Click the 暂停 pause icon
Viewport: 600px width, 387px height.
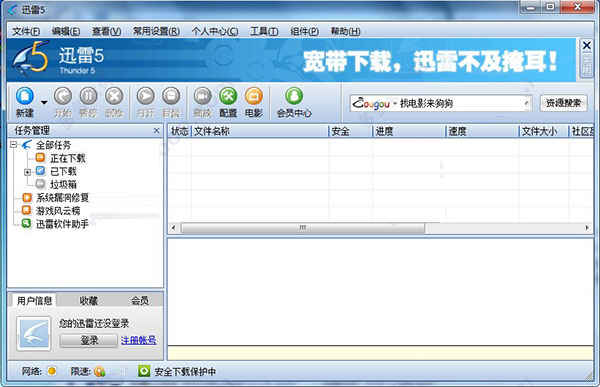coord(88,96)
